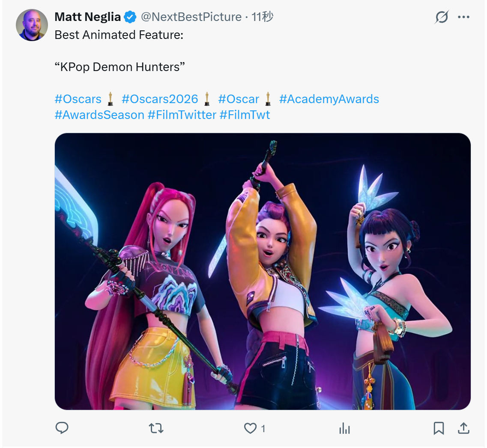This screenshot has width=487, height=448.
Task: Visit the #AwardsSeason hashtag
Action: pos(99,115)
